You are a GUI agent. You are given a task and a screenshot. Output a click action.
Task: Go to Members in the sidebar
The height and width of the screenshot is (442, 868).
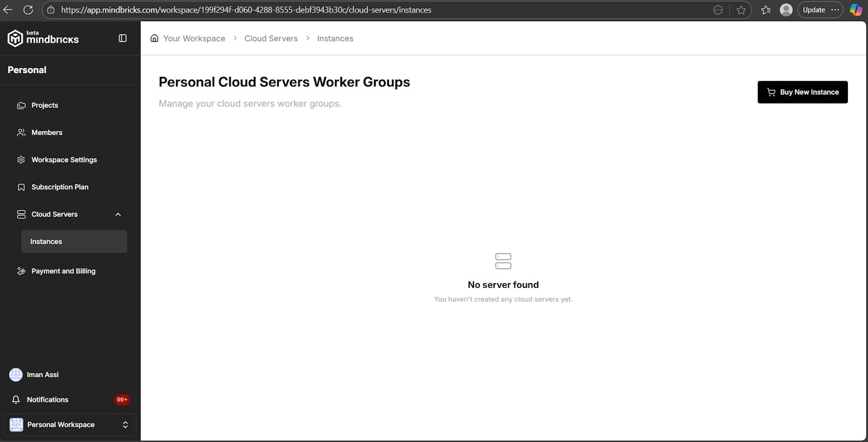47,133
